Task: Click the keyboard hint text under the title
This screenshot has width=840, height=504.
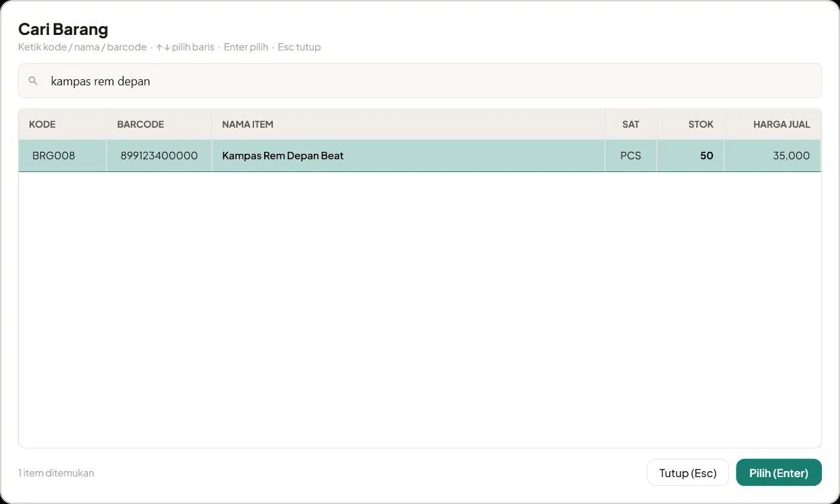Action: (x=169, y=47)
